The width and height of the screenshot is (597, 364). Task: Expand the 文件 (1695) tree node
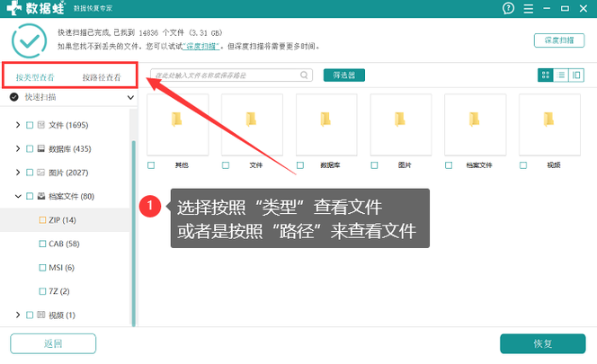pos(17,125)
